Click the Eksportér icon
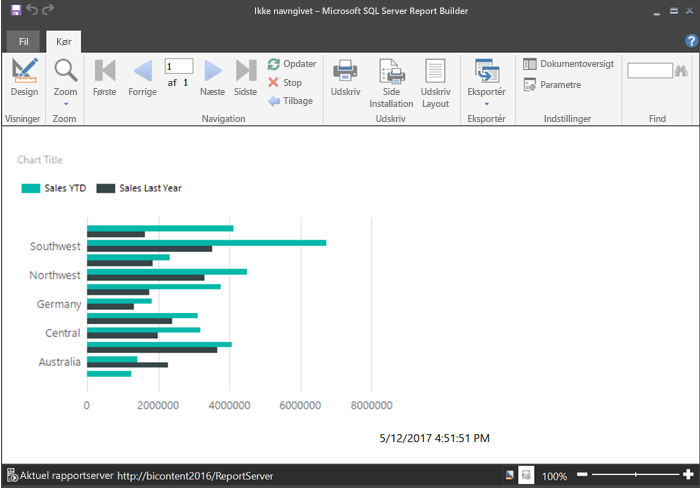The image size is (700, 488). (486, 71)
